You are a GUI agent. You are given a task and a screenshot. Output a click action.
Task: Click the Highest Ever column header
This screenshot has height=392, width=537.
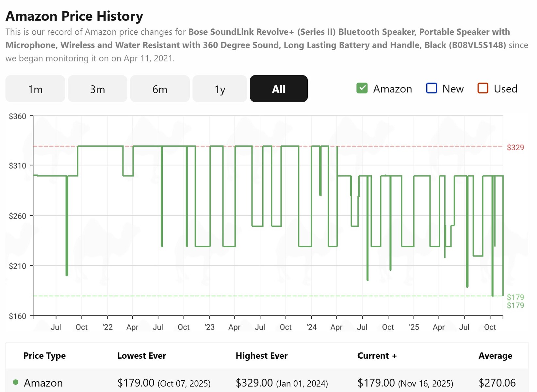pos(261,356)
